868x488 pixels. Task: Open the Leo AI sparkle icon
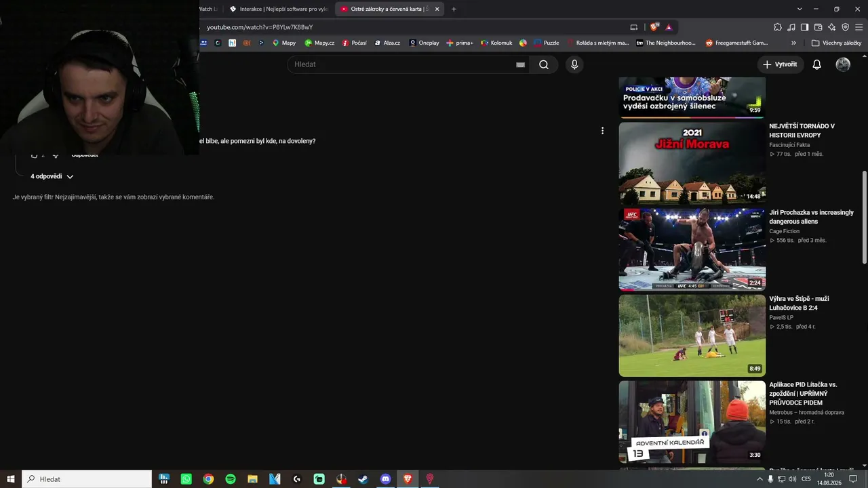832,27
